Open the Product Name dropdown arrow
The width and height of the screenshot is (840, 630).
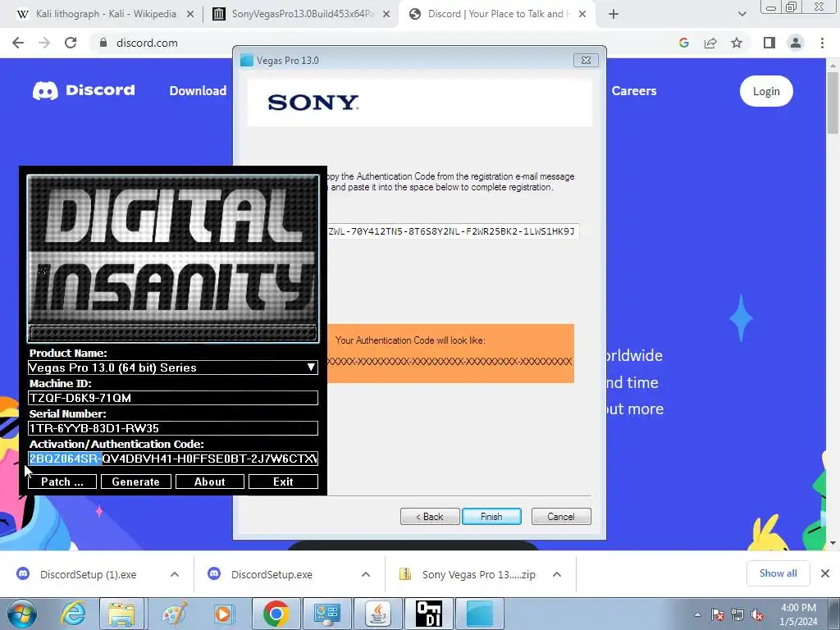click(x=311, y=367)
